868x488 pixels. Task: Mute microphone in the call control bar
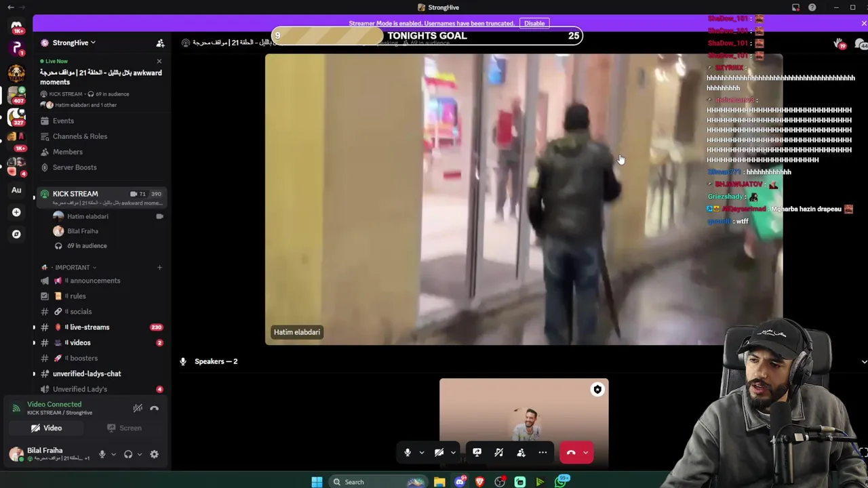(x=408, y=453)
